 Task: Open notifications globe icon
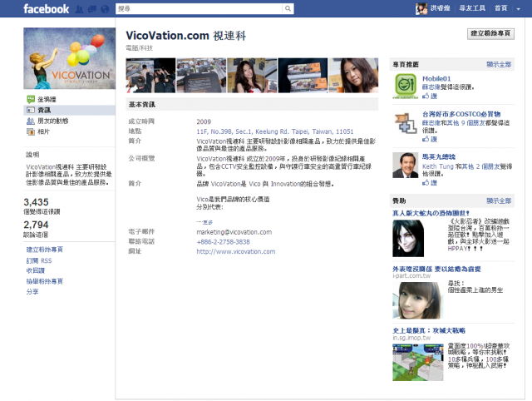pyautogui.click(x=106, y=9)
